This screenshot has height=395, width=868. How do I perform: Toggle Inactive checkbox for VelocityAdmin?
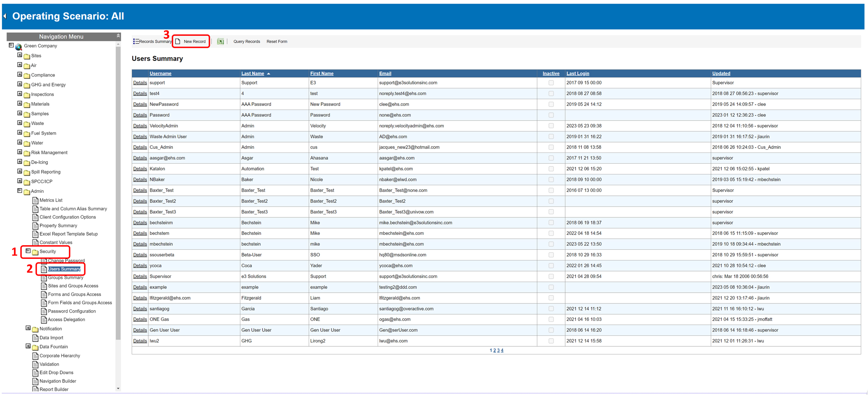[551, 126]
